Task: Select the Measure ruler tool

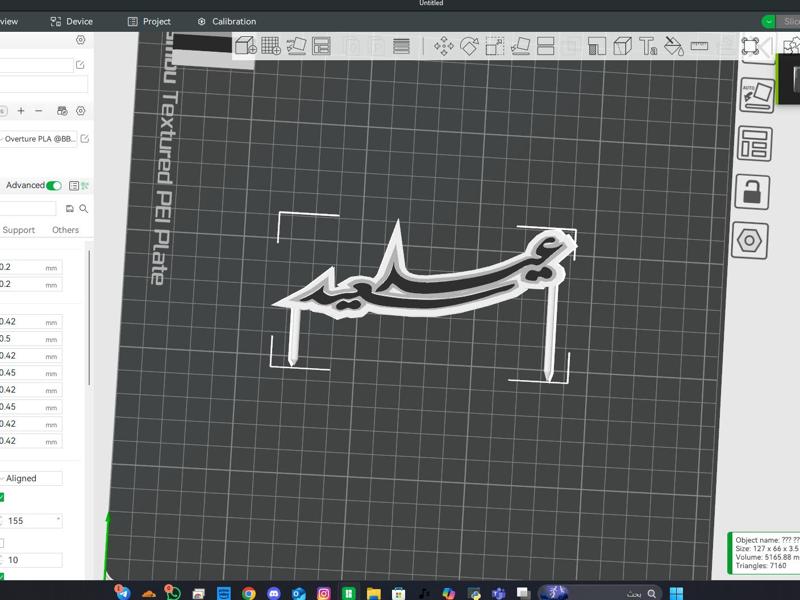Action: tap(699, 46)
